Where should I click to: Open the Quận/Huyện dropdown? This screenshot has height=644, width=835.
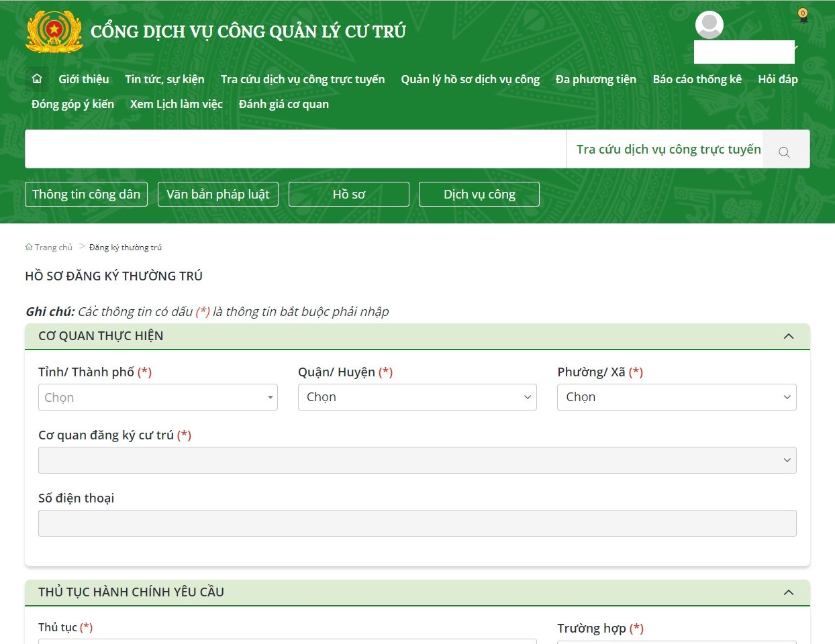pyautogui.click(x=417, y=397)
